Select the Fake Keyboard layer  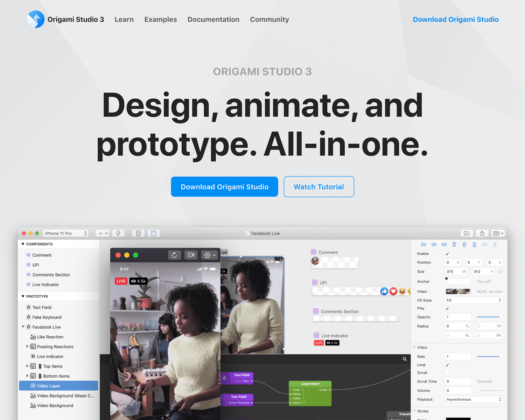click(47, 317)
